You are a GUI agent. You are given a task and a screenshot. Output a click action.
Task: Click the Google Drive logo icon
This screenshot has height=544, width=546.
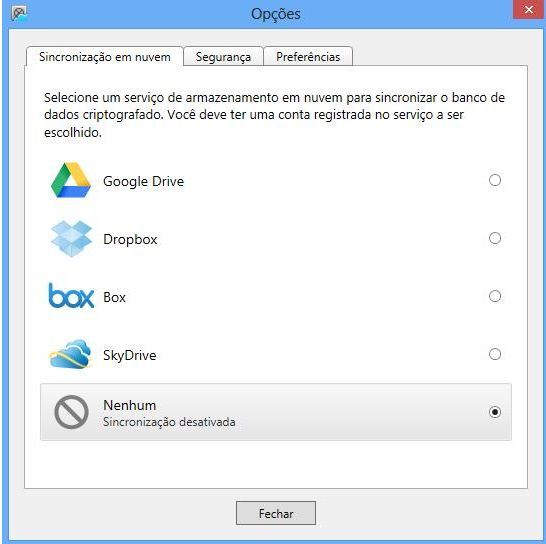pos(71,180)
